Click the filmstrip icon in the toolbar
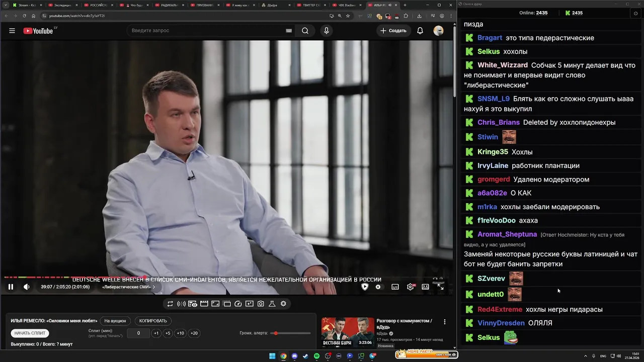Viewport: 644px width, 362px height. [227, 304]
